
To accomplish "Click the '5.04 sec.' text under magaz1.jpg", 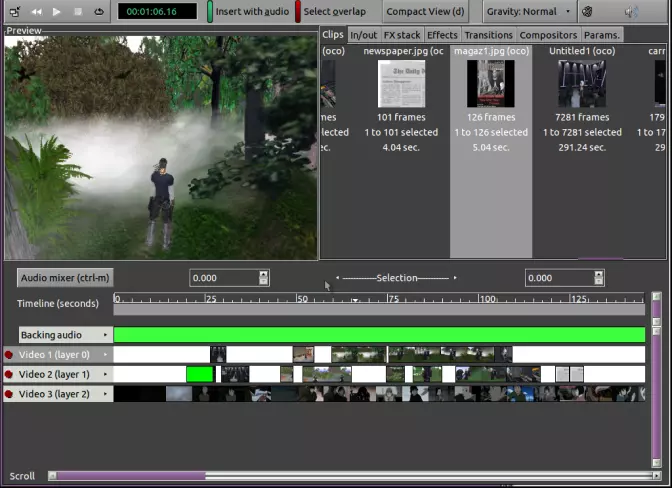I will tap(491, 148).
